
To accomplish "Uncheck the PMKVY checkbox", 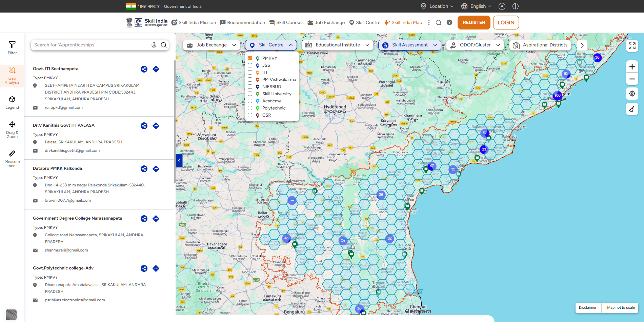I will tap(250, 58).
